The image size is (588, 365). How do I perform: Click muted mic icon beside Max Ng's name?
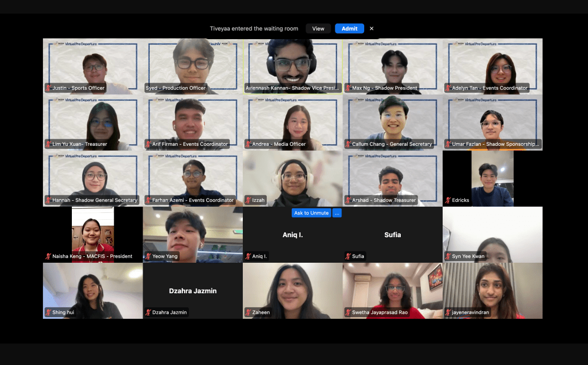(x=348, y=88)
